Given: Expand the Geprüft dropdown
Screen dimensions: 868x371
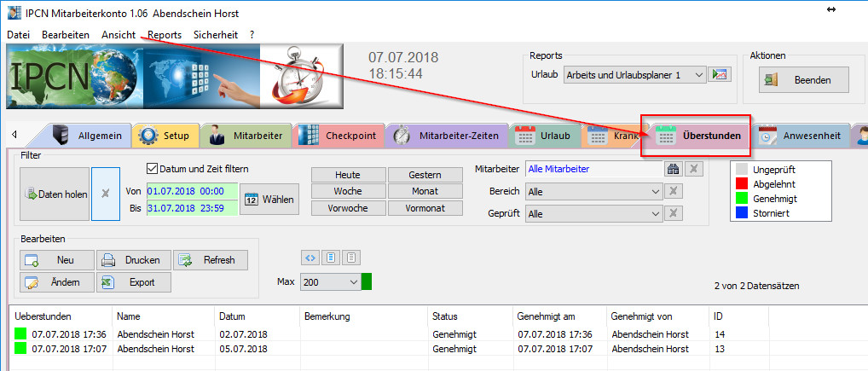Looking at the screenshot, I should [x=656, y=214].
